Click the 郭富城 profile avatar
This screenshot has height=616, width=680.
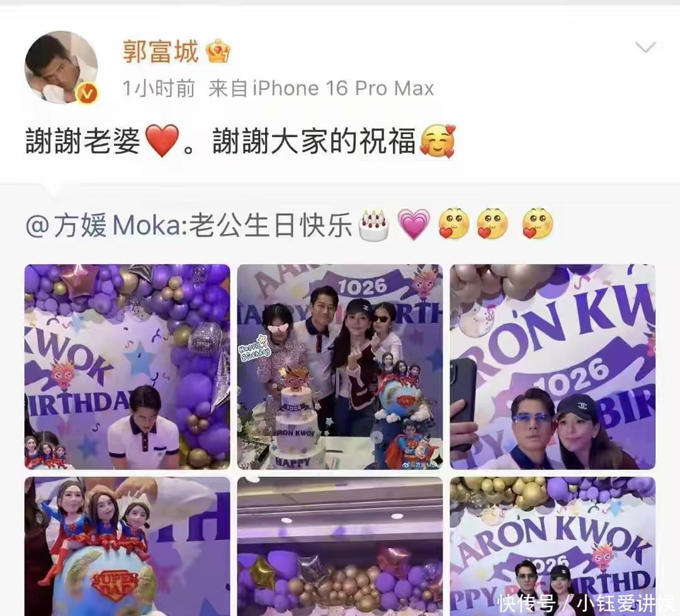tap(61, 67)
